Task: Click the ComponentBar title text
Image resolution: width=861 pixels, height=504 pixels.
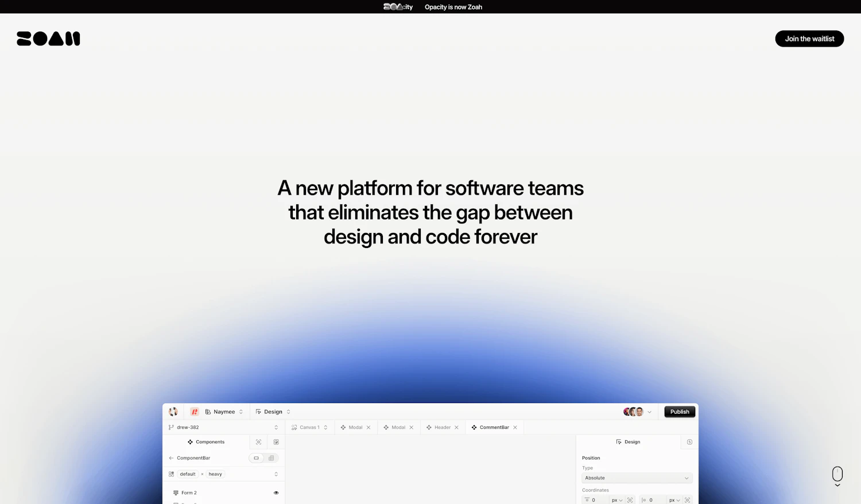Action: (x=193, y=458)
